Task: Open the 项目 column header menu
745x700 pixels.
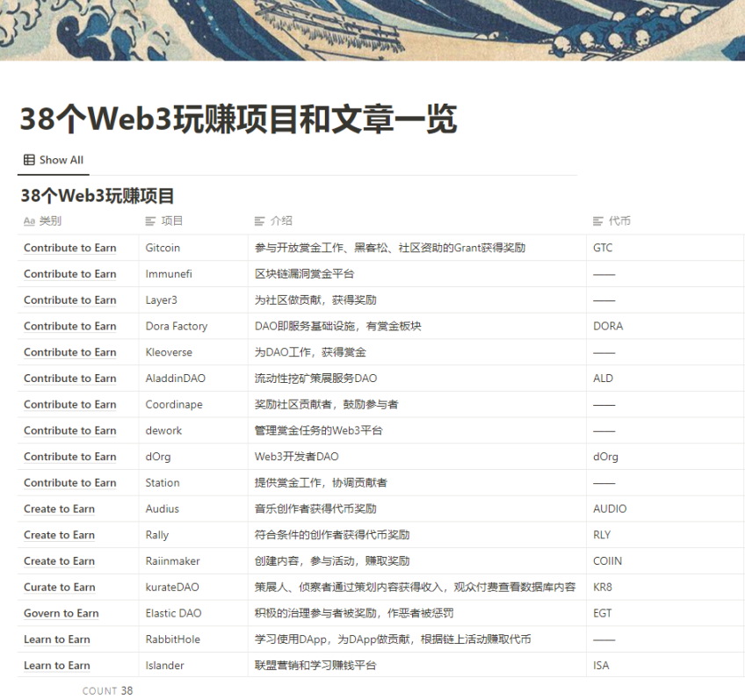Action: coord(172,221)
